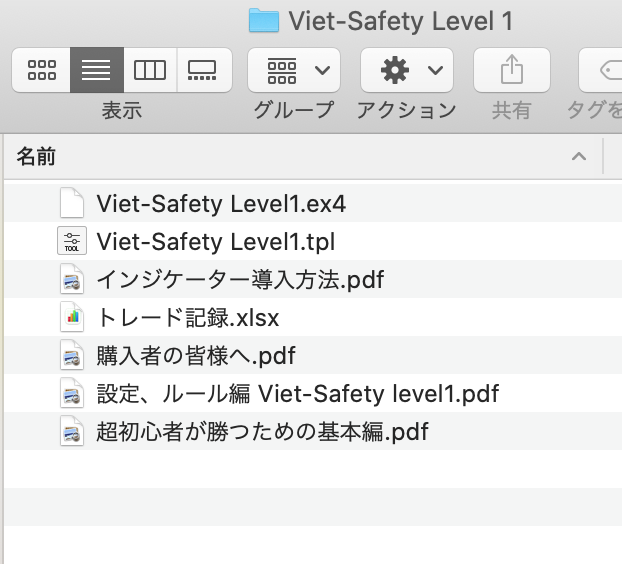The width and height of the screenshot is (622, 564).
Task: Click the Viet-Safety Level 1 folder title icon
Action: point(264,20)
